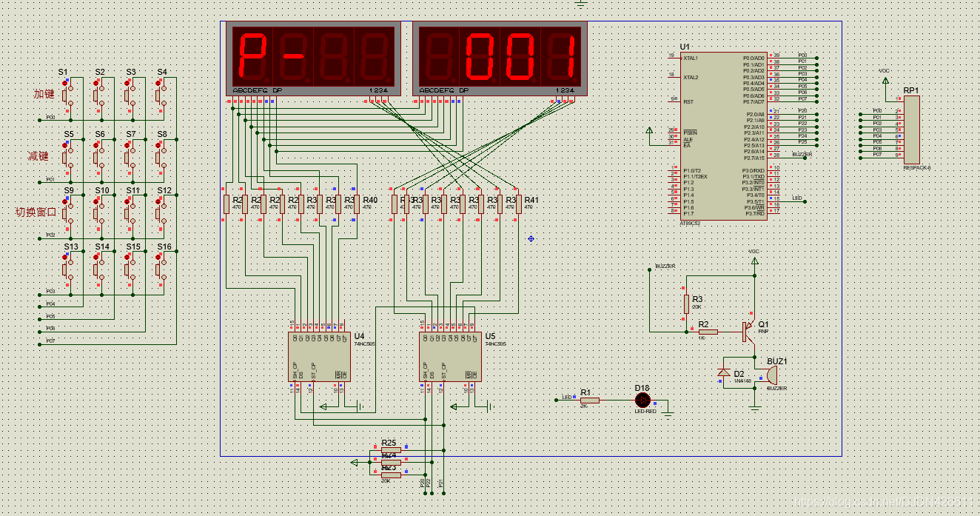Screen dimensions: 980x516
Task: Click push button S1 in the keypad
Action: 68,95
